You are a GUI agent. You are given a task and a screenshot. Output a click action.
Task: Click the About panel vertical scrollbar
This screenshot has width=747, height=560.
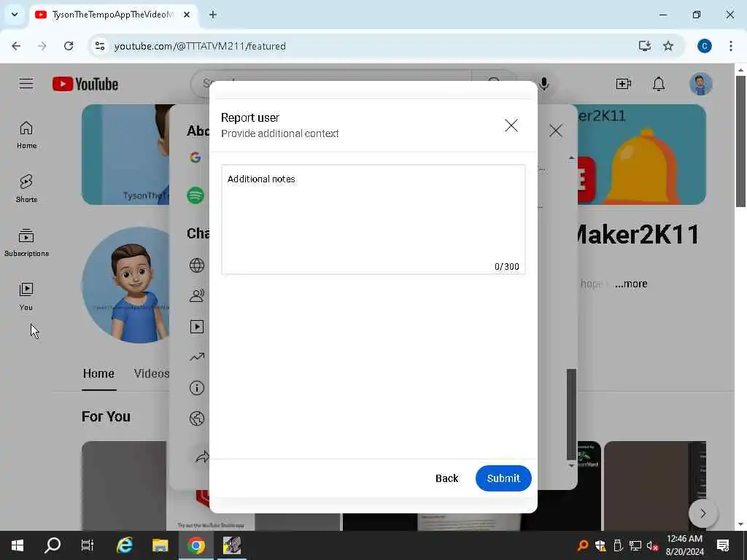(x=571, y=414)
